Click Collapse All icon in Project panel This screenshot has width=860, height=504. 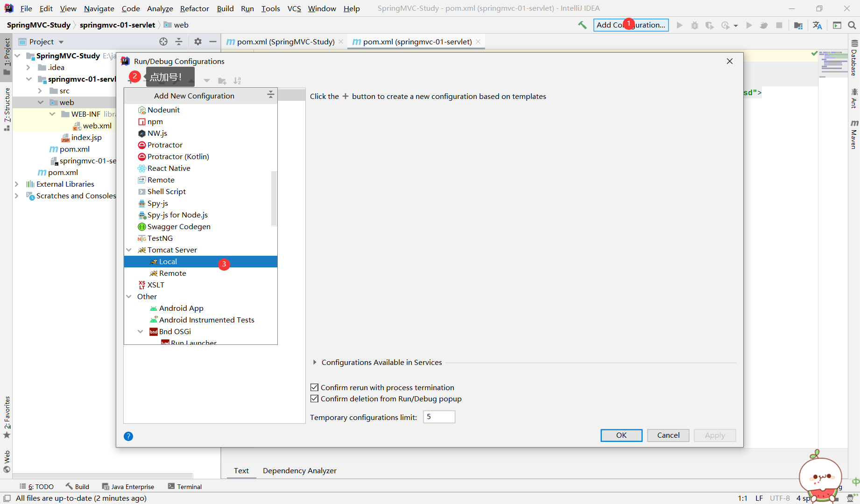point(179,42)
